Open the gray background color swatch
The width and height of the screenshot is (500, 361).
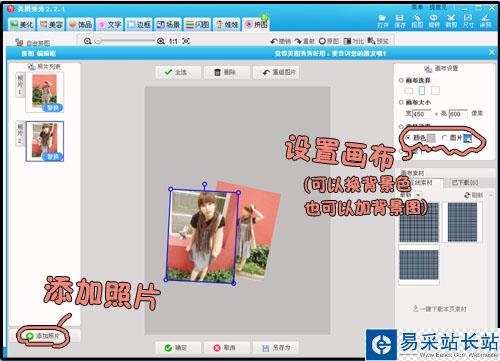[431, 138]
